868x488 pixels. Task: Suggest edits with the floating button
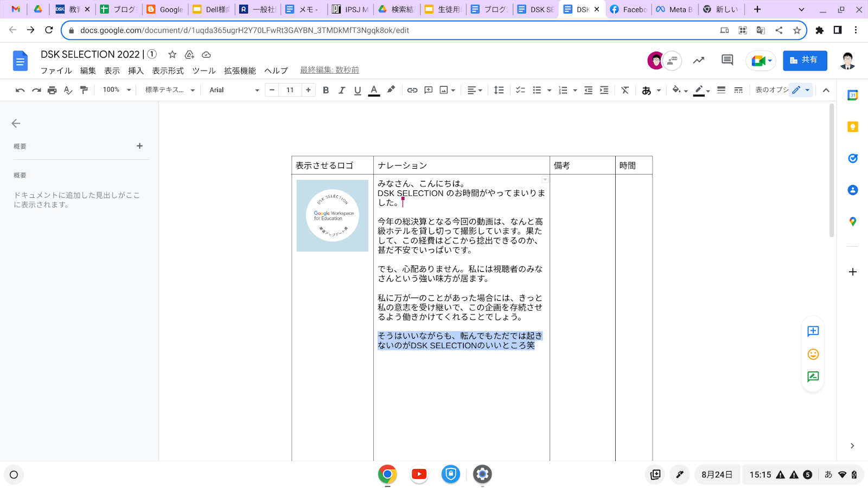pos(813,377)
